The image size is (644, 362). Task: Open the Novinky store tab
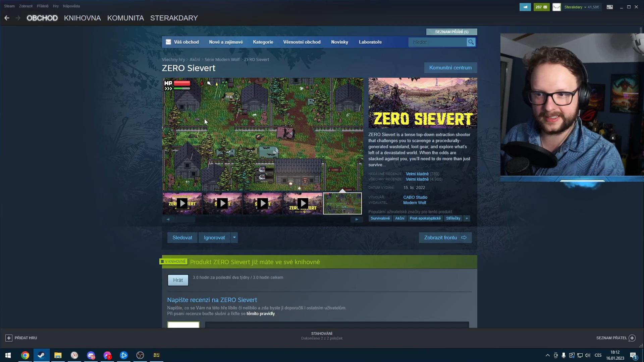click(x=339, y=42)
